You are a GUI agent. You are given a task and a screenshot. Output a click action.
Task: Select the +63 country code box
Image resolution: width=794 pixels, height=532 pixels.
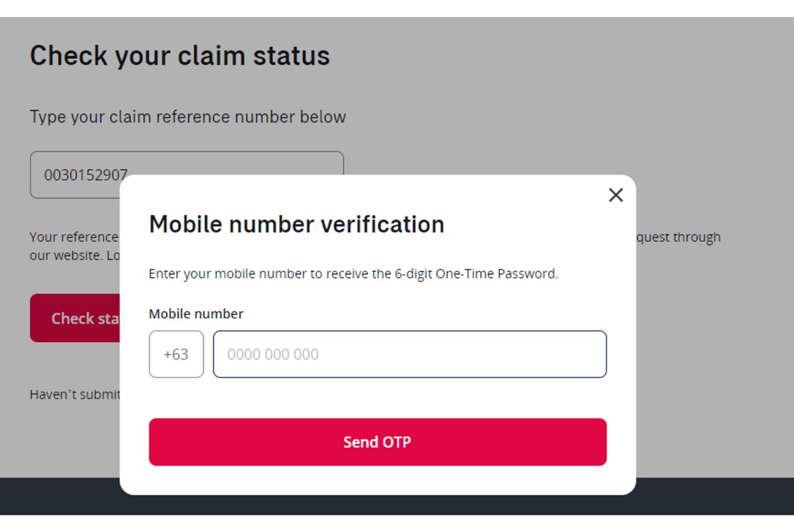(x=176, y=354)
